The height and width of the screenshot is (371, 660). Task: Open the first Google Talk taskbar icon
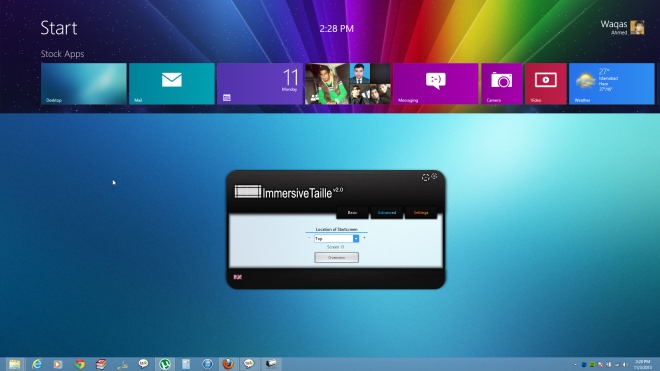(x=144, y=364)
